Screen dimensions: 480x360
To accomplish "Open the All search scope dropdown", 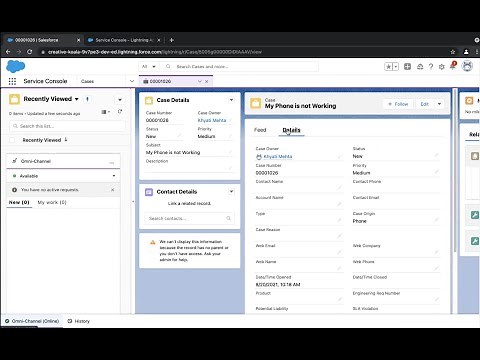I will click(149, 67).
